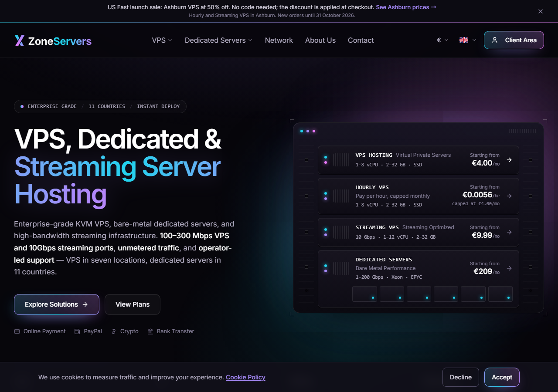Click the UK flag icon
Image resolution: width=558 pixels, height=392 pixels.
point(464,40)
